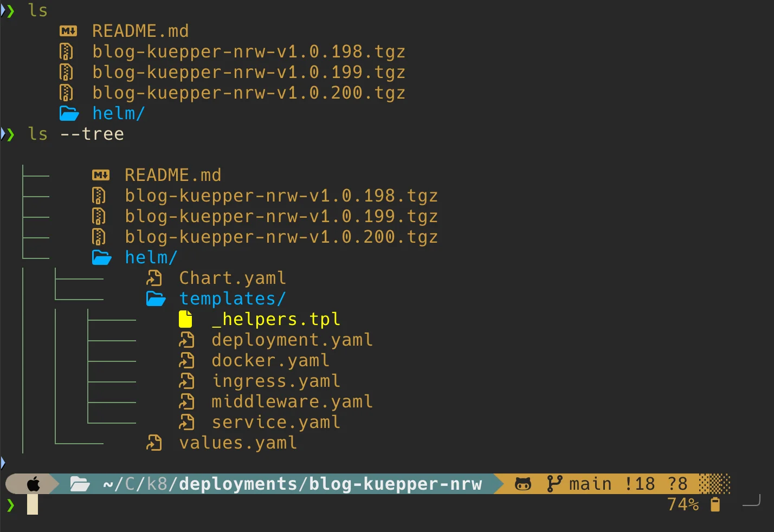774x532 pixels.
Task: Click the main branch label
Action: point(590,483)
